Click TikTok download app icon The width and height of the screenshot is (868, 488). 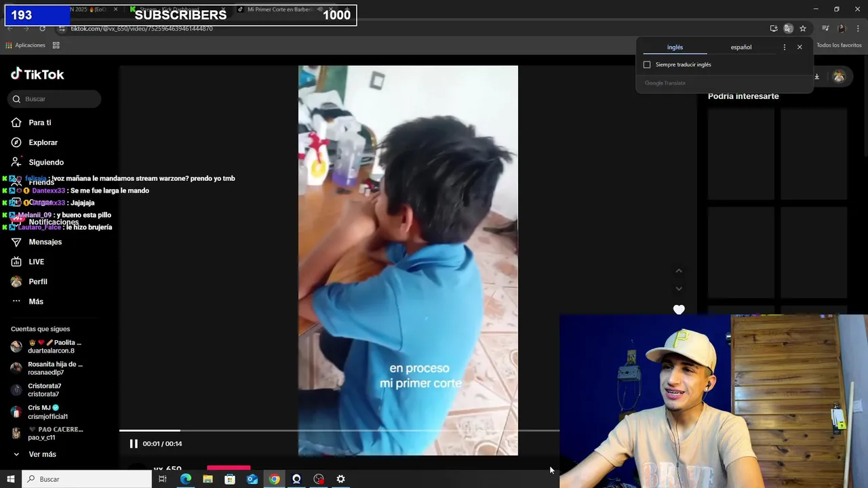816,77
